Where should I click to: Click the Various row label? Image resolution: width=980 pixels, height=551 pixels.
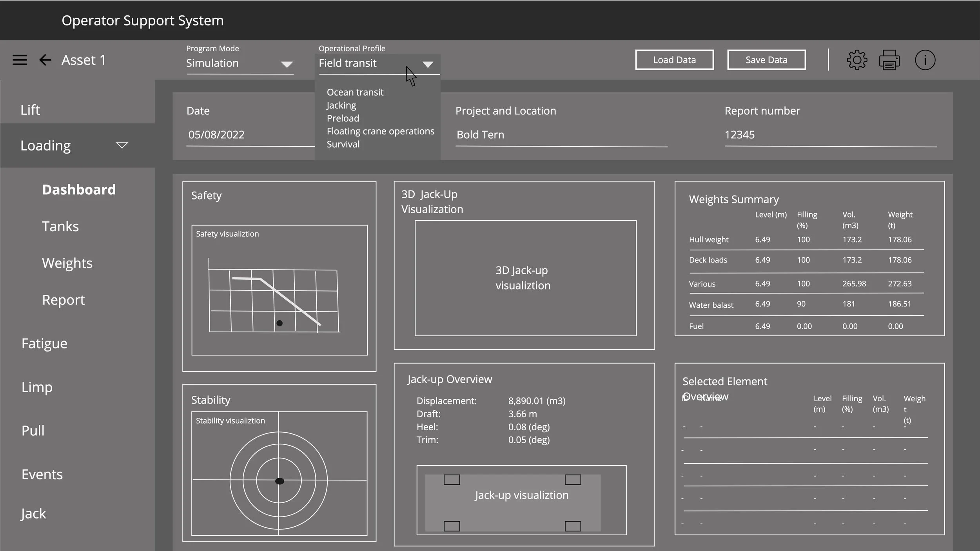coord(702,284)
